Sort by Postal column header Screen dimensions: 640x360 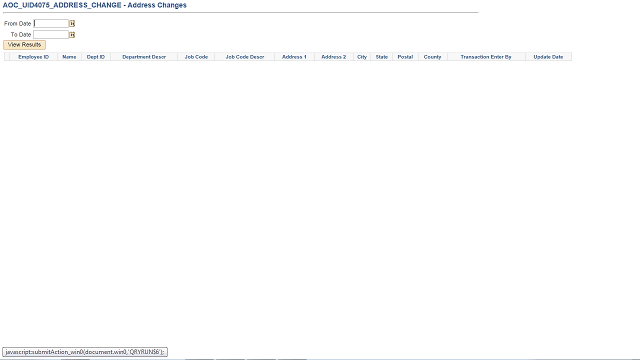click(x=405, y=57)
